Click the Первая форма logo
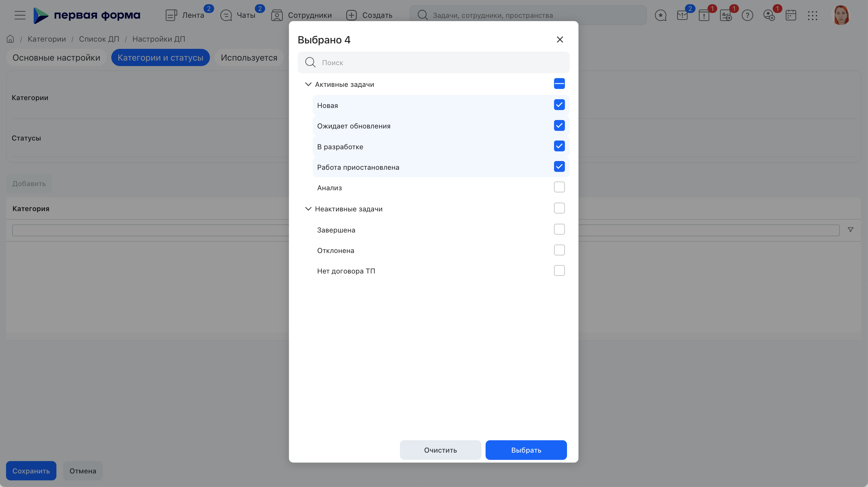 click(87, 15)
